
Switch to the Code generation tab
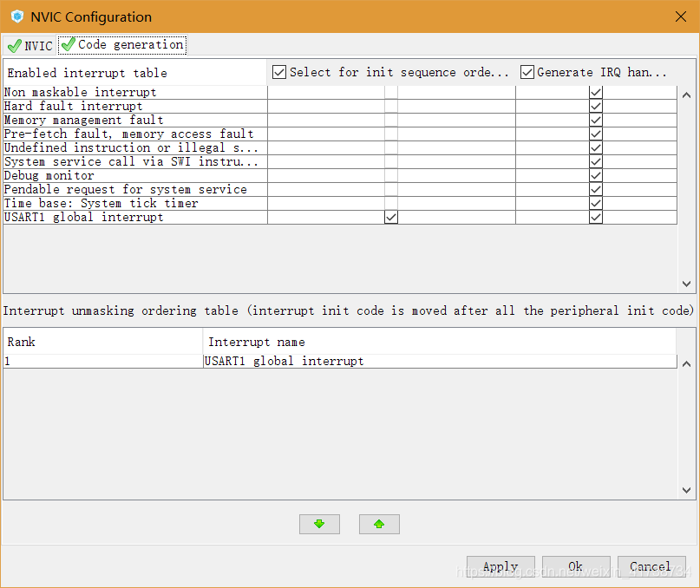122,44
